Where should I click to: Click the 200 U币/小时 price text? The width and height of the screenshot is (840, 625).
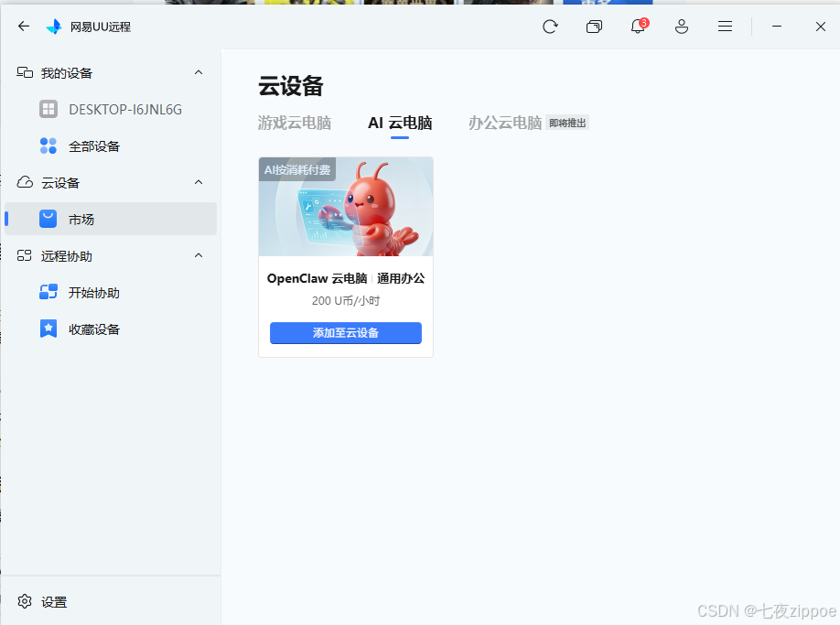[x=346, y=301]
